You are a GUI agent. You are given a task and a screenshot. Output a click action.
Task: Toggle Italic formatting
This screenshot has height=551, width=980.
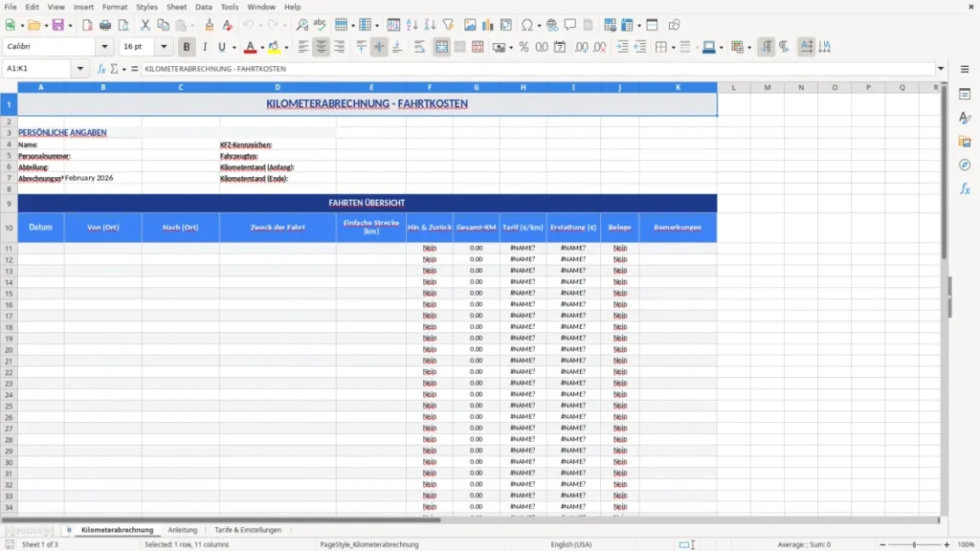pyautogui.click(x=205, y=47)
